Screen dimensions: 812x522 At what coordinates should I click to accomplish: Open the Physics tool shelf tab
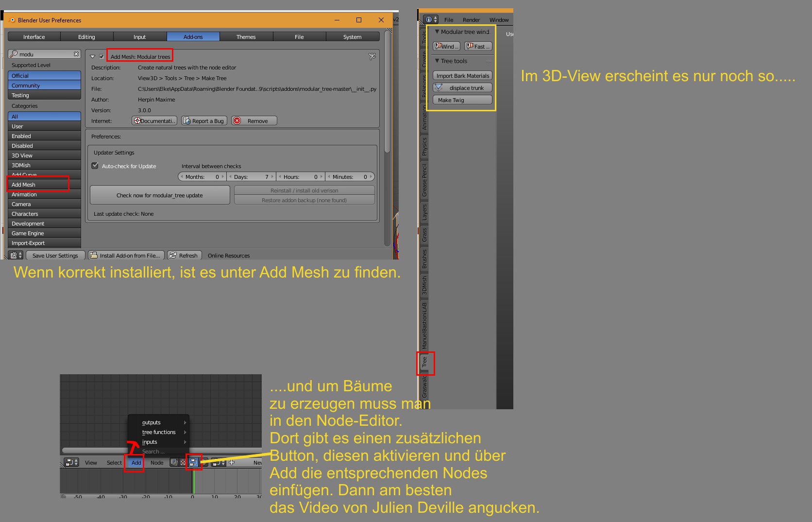[424, 147]
